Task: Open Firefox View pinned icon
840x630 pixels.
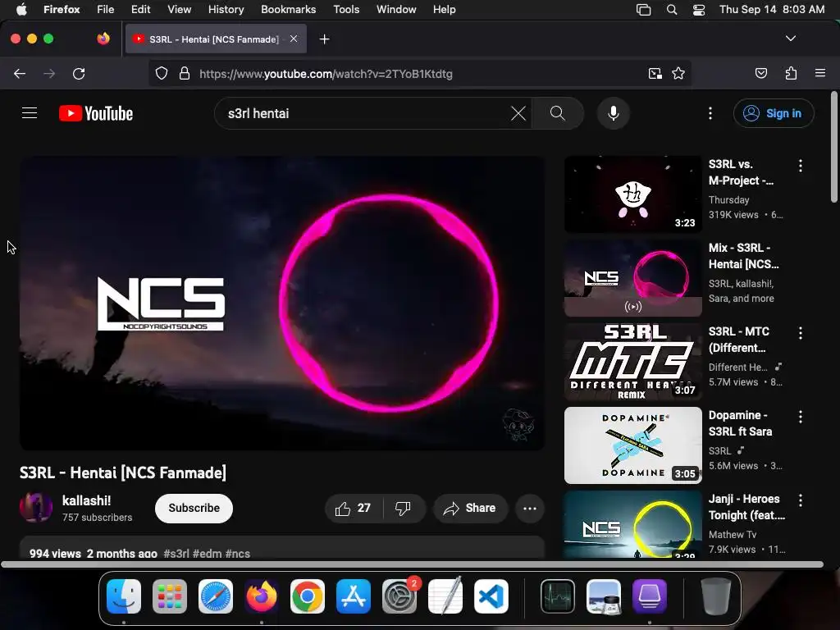Action: (103, 39)
